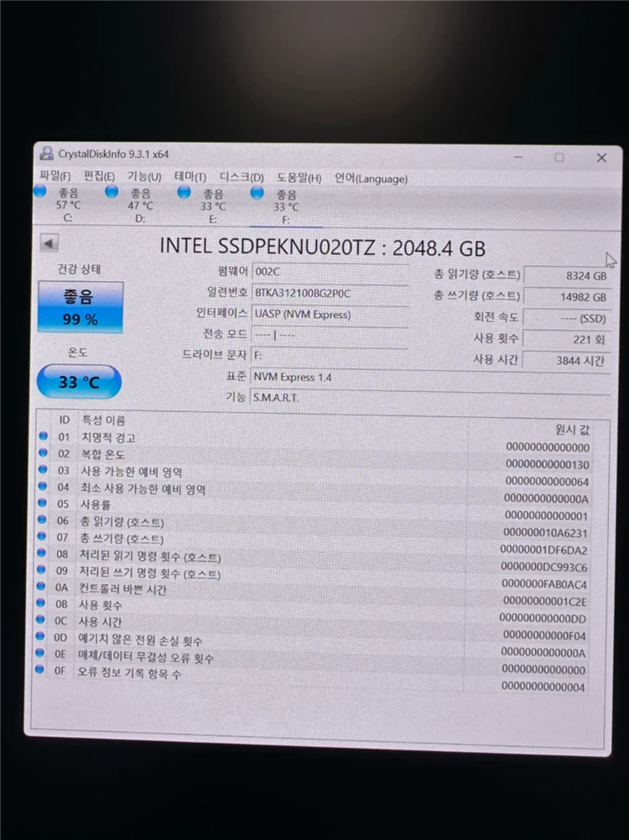Click the 원시 값 column header
The image size is (629, 840).
coord(572,429)
